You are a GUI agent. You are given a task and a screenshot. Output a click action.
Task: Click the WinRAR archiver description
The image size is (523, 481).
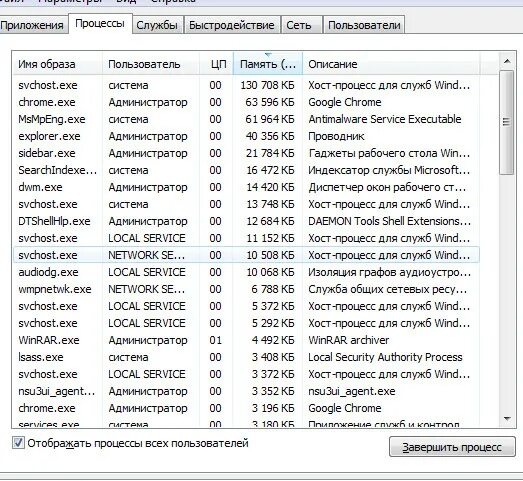[349, 341]
